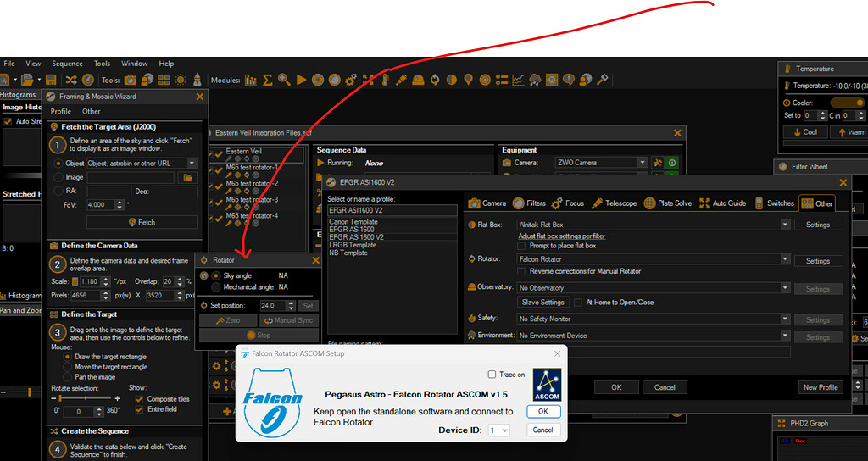Image resolution: width=868 pixels, height=461 pixels.
Task: Select the M65 test rotator-3 target
Action: click(252, 199)
